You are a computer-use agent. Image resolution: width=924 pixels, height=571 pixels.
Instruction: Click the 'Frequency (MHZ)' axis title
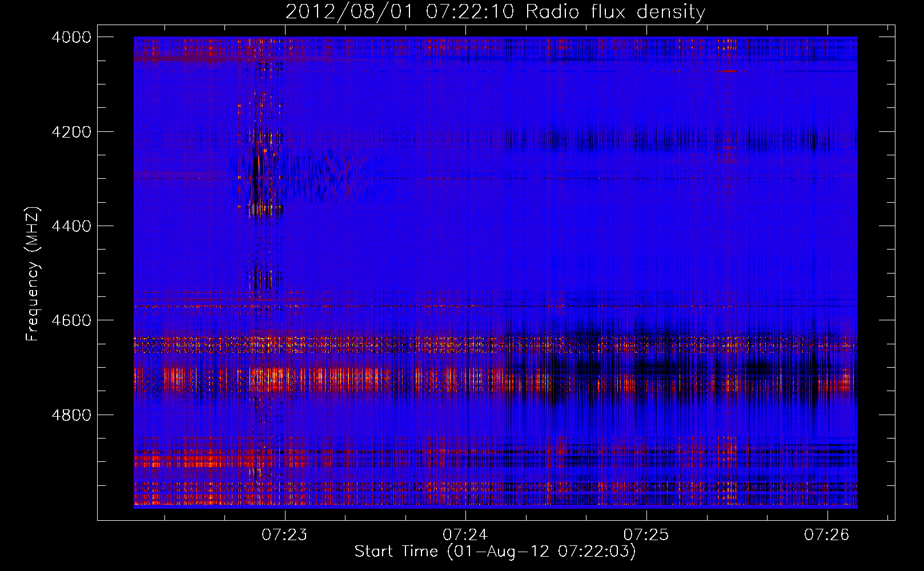(33, 274)
